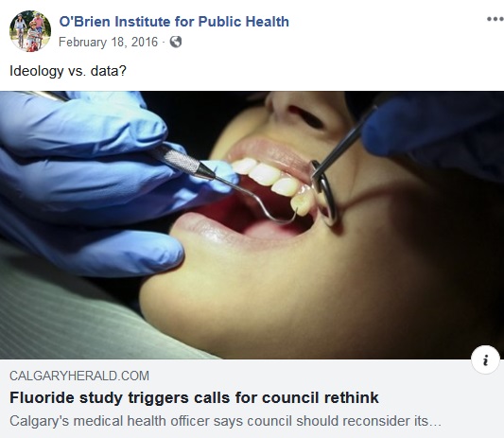
Task: Click the CALGARYHERALD.COM source domain
Action: pyautogui.click(x=79, y=376)
